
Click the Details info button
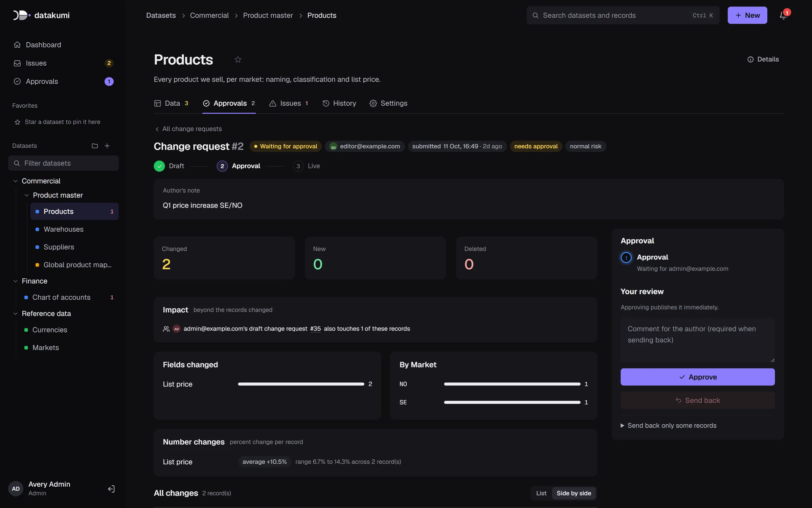click(763, 59)
